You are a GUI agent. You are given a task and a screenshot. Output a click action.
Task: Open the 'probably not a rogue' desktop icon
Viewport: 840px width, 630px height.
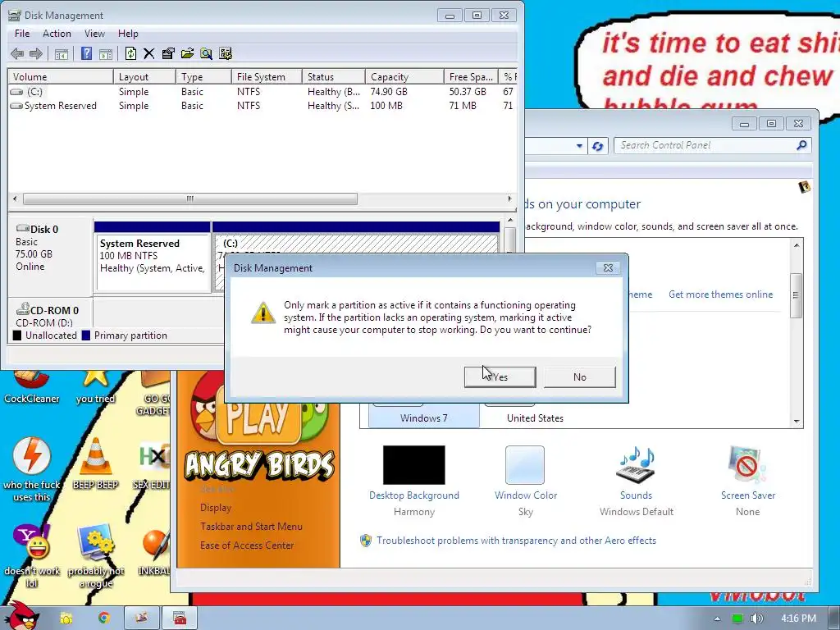click(95, 555)
